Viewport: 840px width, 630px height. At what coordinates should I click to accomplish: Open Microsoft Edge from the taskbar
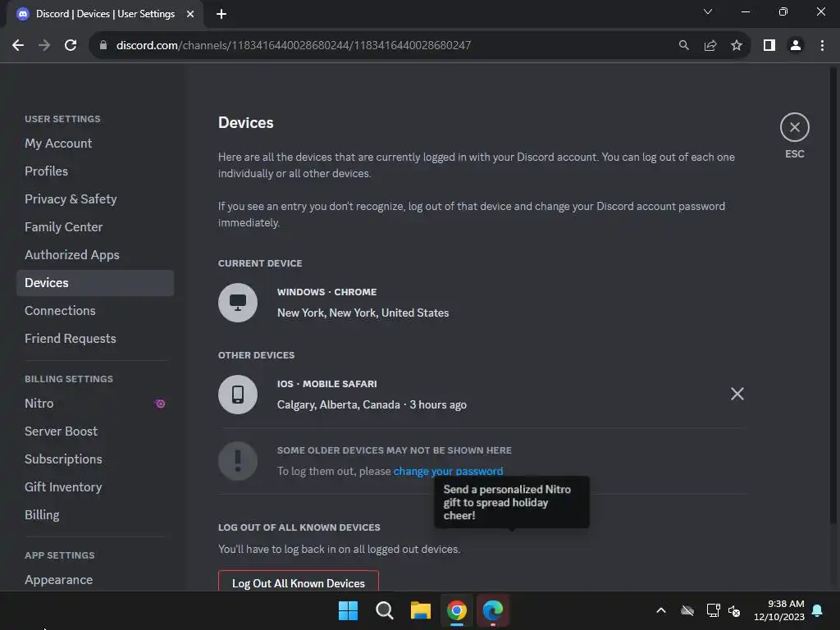(x=493, y=610)
